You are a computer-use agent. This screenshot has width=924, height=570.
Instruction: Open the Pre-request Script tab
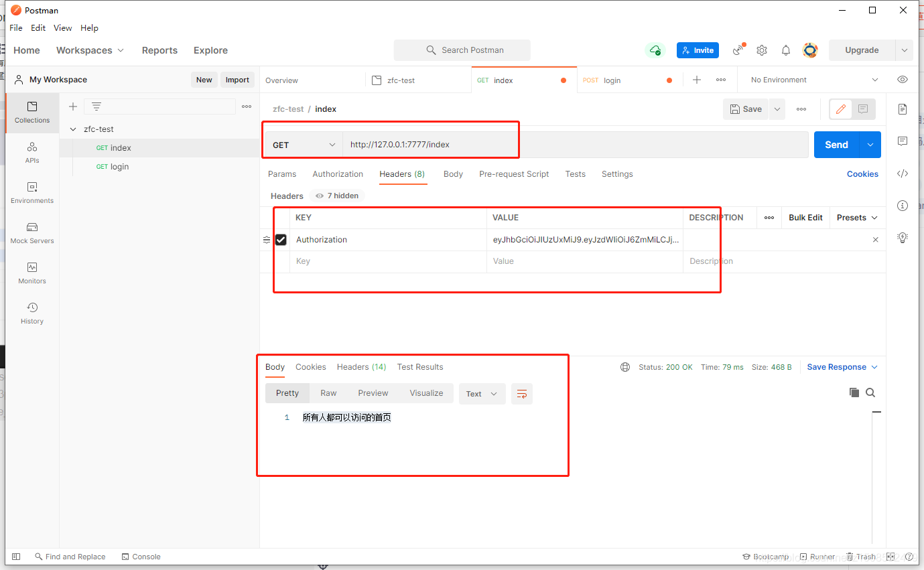tap(514, 174)
